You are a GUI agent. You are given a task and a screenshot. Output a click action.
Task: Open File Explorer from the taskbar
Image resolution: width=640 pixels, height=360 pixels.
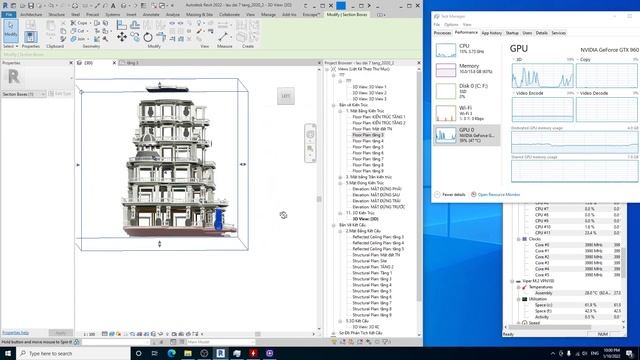coord(188,353)
